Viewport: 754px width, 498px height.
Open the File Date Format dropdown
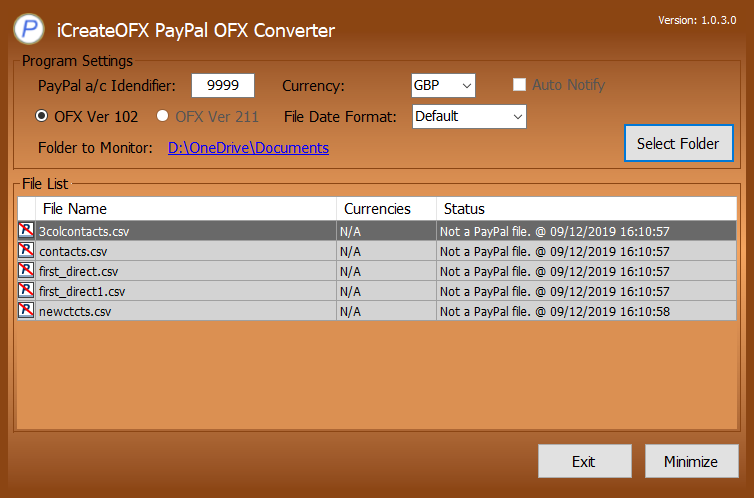click(x=469, y=116)
